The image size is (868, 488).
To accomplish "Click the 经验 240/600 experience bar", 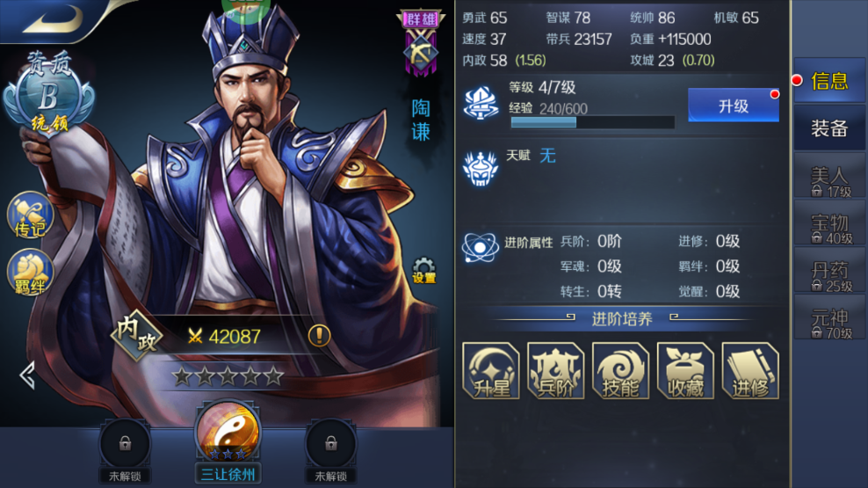I will coord(592,122).
